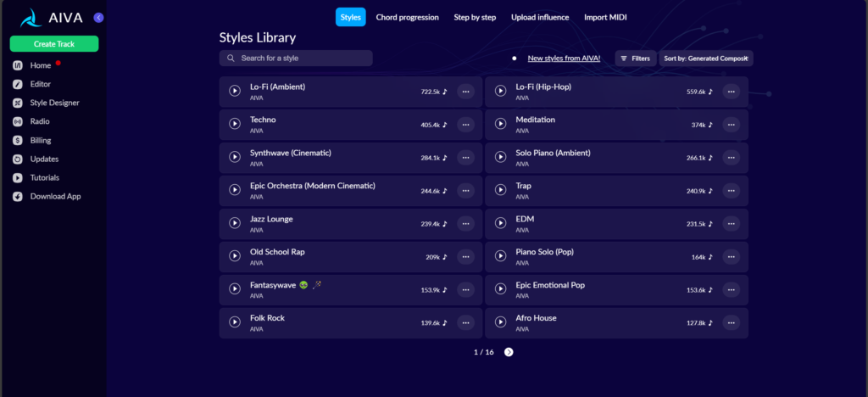Play the Techno style preview
The image size is (868, 397).
235,124
